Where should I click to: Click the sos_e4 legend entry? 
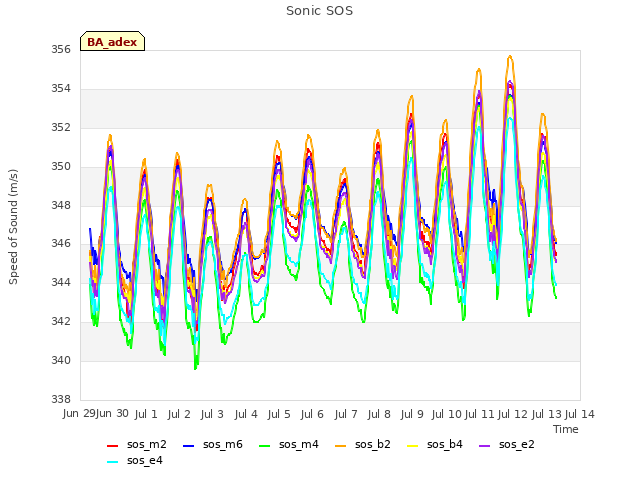(x=135, y=460)
